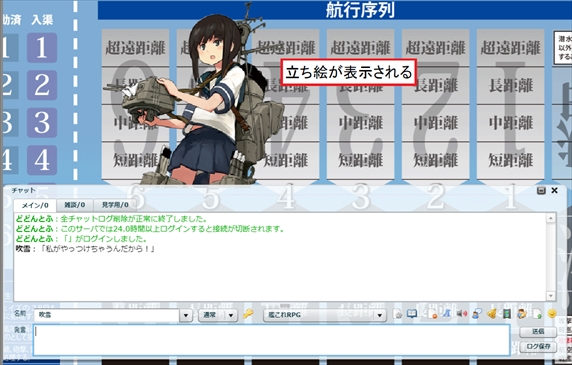Switch to the 雑談/0 chat tab
572x365 pixels.
coord(75,205)
